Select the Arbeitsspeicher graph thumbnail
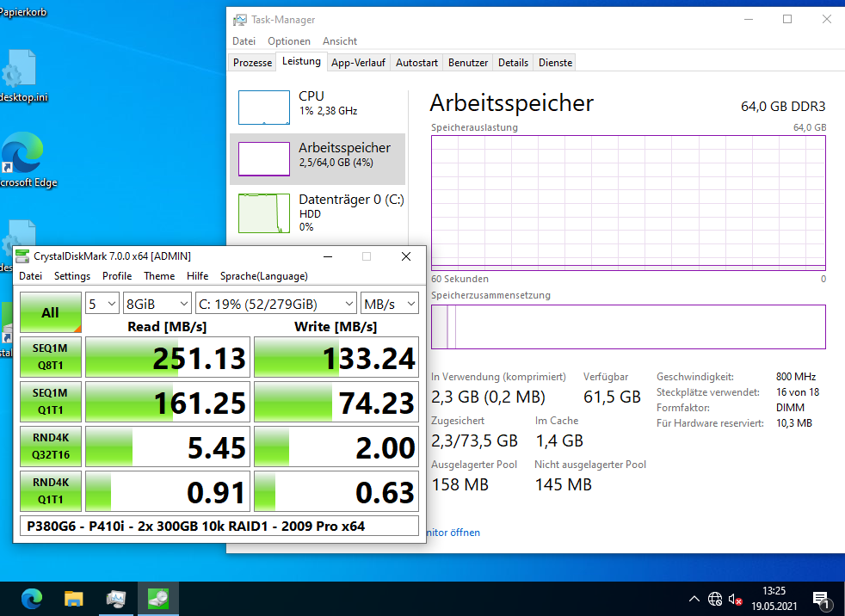Viewport: 845px width, 616px height. click(x=264, y=158)
